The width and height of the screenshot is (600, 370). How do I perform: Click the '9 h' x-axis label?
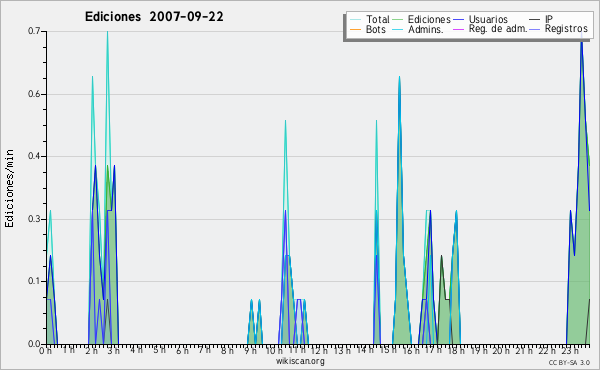[x=250, y=350]
